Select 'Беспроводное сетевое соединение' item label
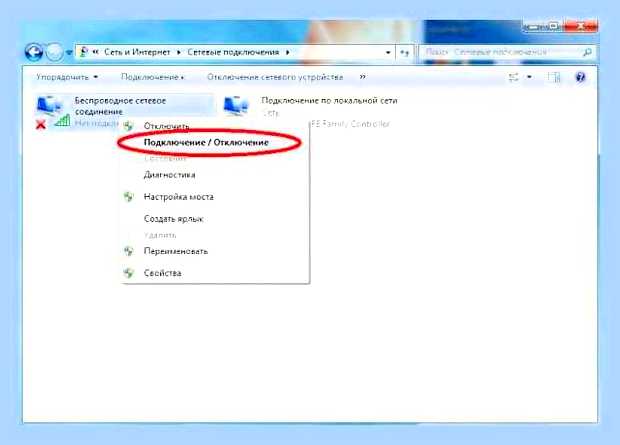 click(x=120, y=106)
